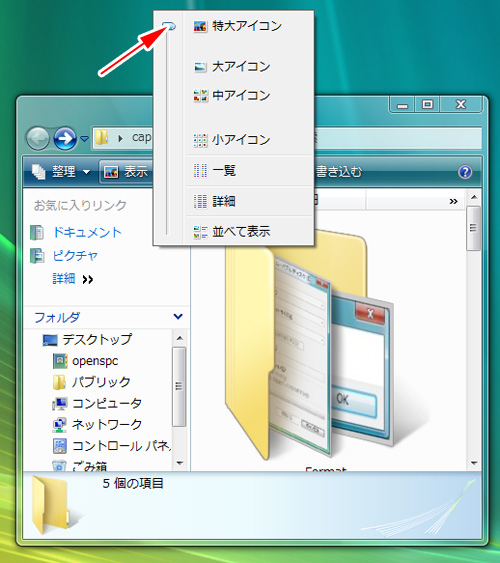Image resolution: width=500 pixels, height=563 pixels.
Task: Click file list scroll up arrow
Action: point(474,197)
